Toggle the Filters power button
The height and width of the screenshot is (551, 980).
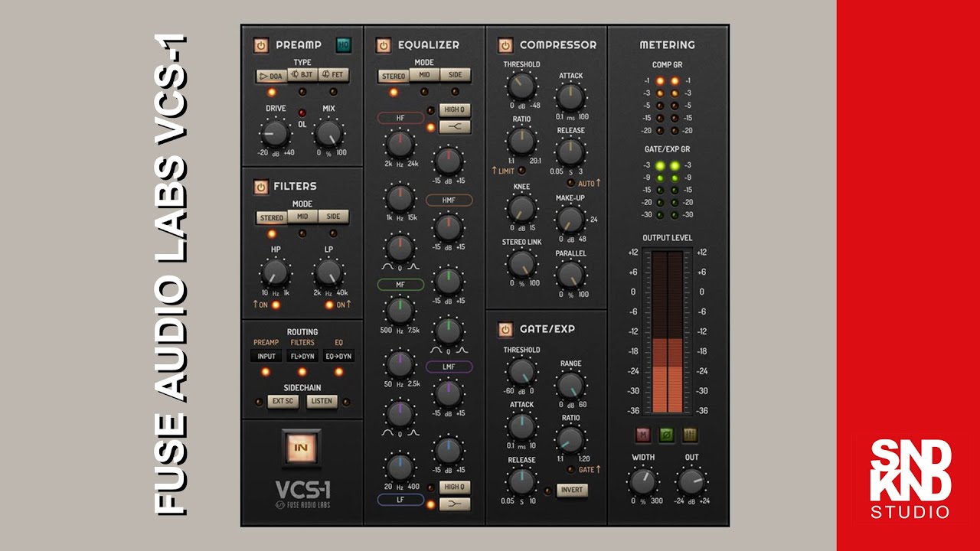coord(260,186)
